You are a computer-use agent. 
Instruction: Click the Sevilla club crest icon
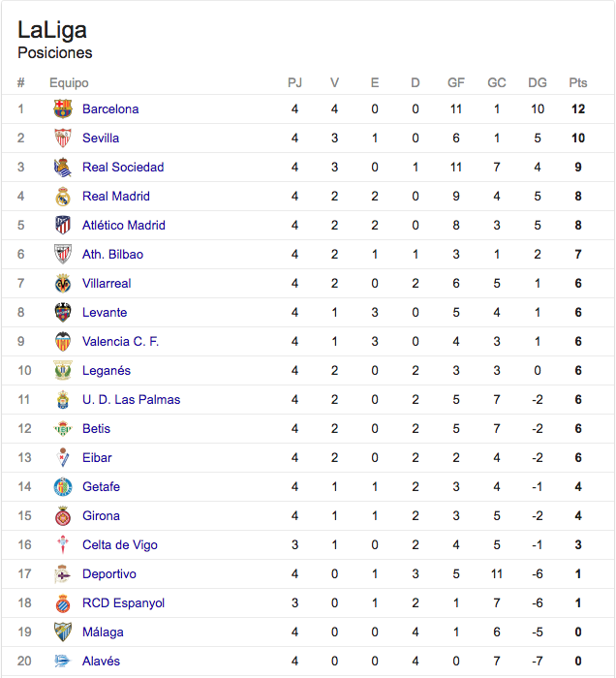point(63,138)
